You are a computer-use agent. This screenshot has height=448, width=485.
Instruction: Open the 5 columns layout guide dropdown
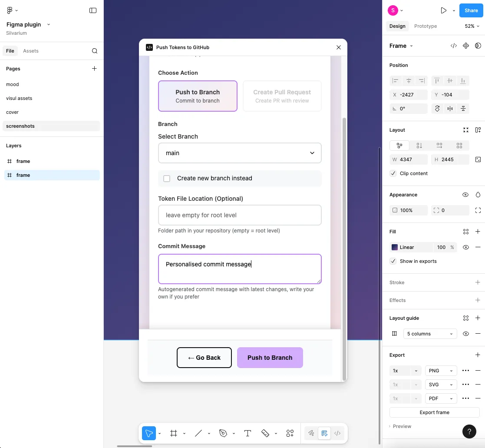point(430,333)
